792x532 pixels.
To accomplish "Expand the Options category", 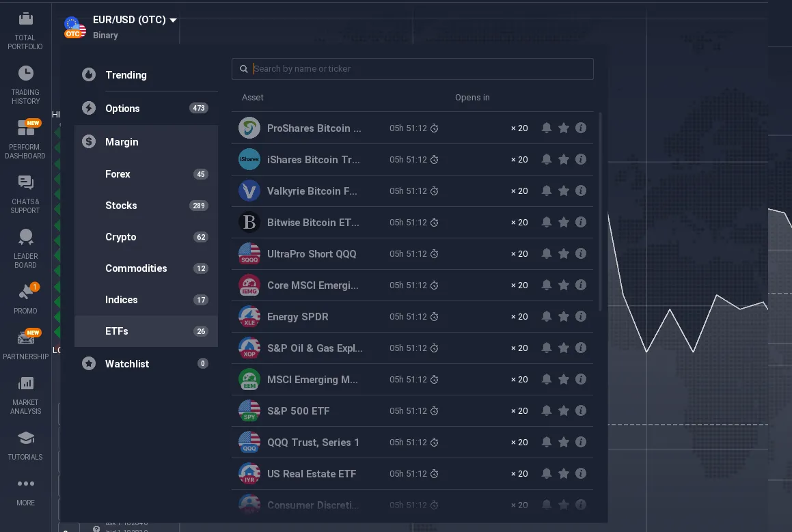I will coord(122,109).
